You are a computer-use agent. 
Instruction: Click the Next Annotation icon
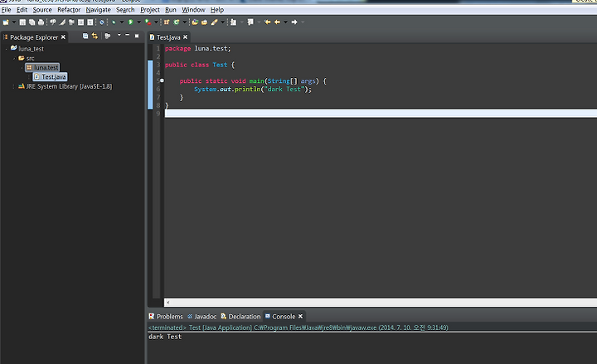pyautogui.click(x=233, y=22)
